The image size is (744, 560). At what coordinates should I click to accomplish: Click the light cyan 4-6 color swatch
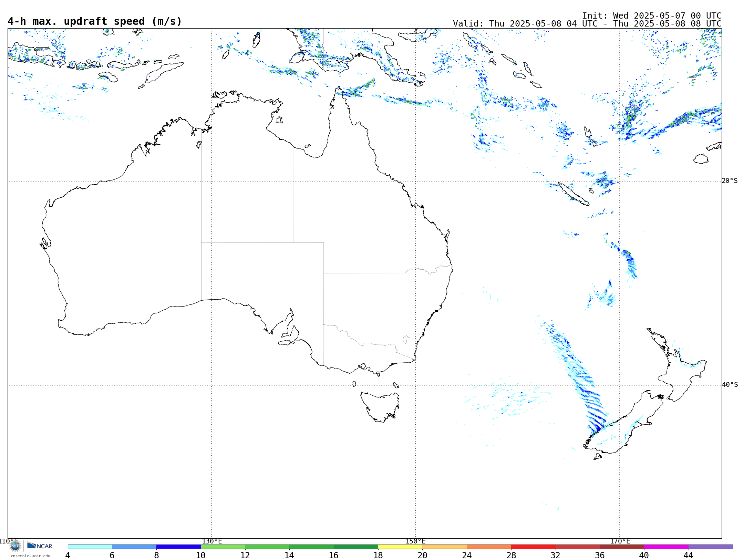click(x=90, y=547)
